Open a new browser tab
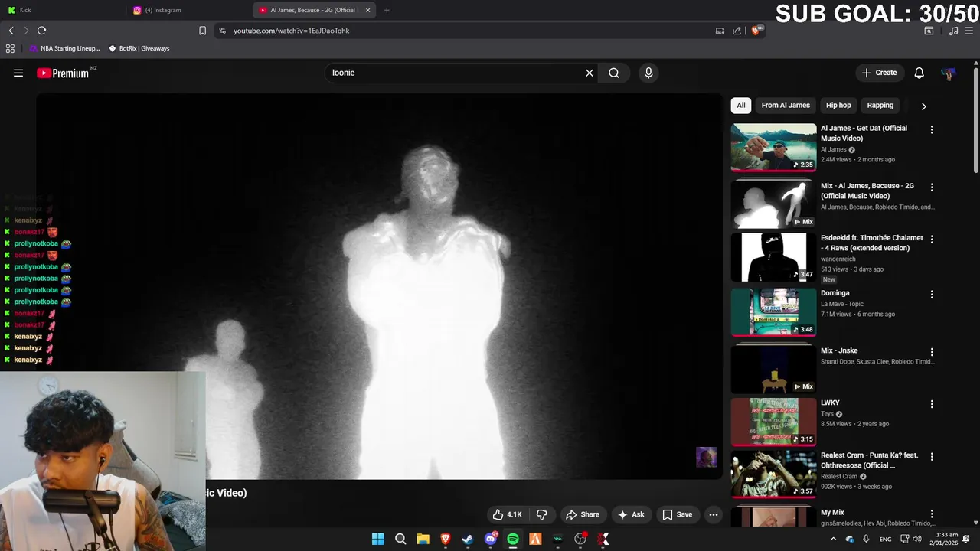 pos(387,10)
